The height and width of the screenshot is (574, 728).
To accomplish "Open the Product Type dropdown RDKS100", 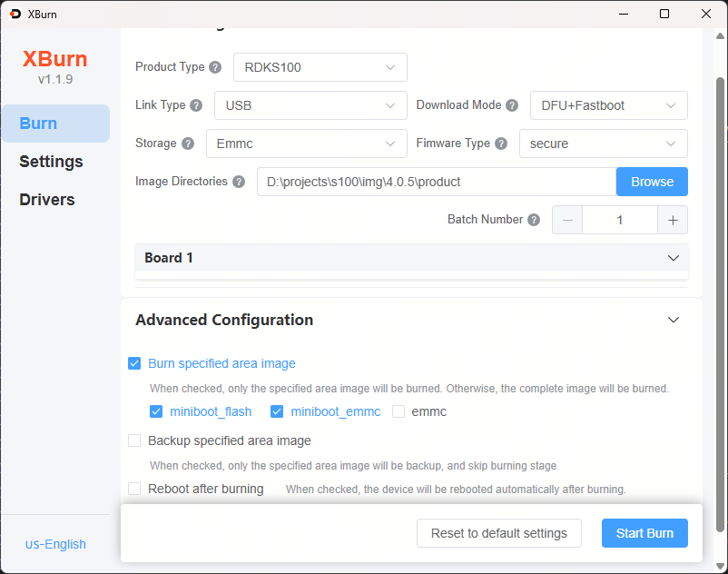I will click(320, 67).
